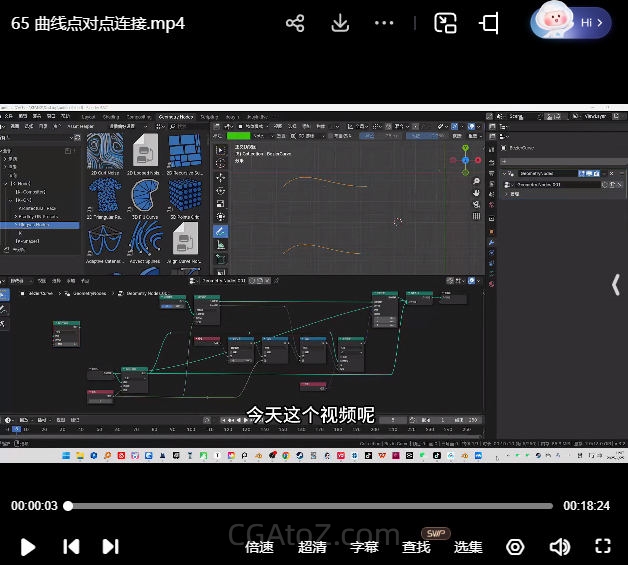Switch to picture-in-picture mini window
Screen dimensions: 628x565
[x=445, y=23]
